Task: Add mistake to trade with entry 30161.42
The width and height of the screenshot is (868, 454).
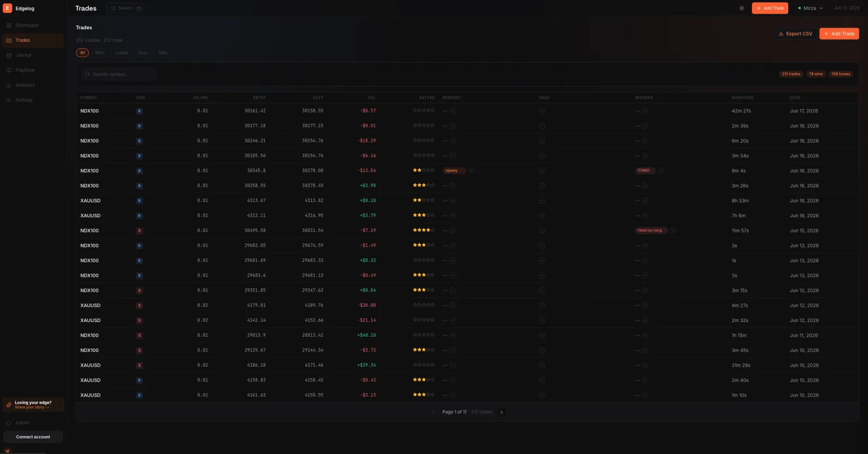Action: [644, 111]
